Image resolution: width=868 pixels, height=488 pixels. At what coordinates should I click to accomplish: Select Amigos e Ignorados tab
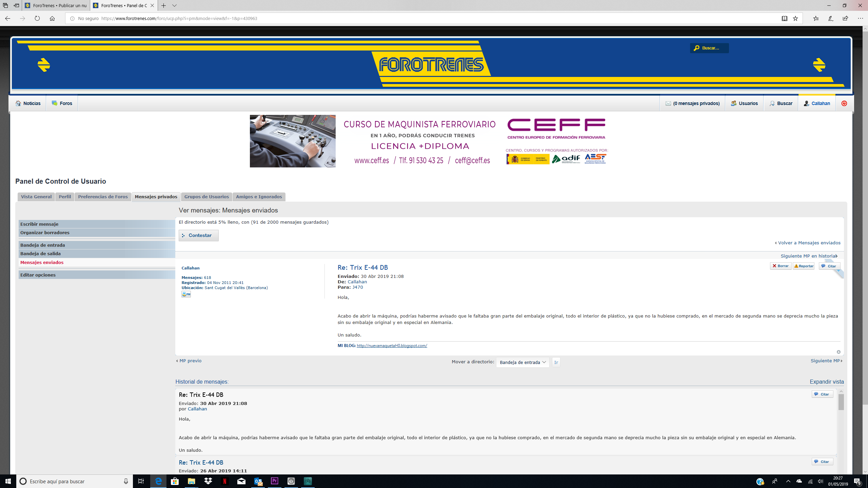259,197
